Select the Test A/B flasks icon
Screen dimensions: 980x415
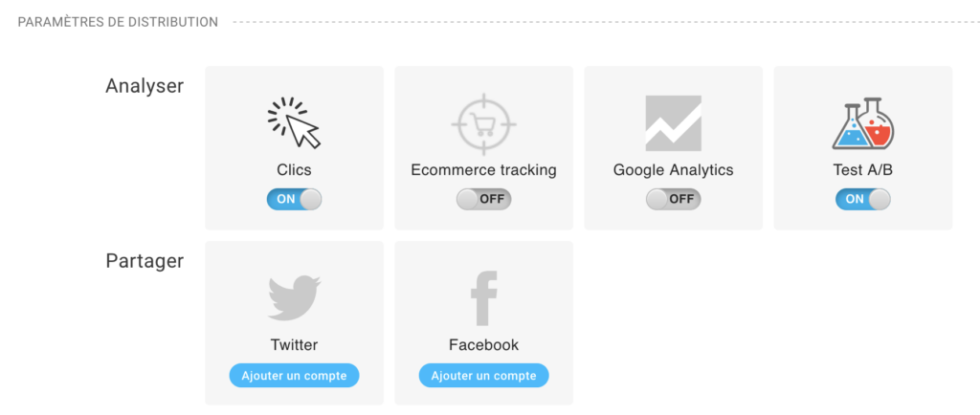(863, 123)
